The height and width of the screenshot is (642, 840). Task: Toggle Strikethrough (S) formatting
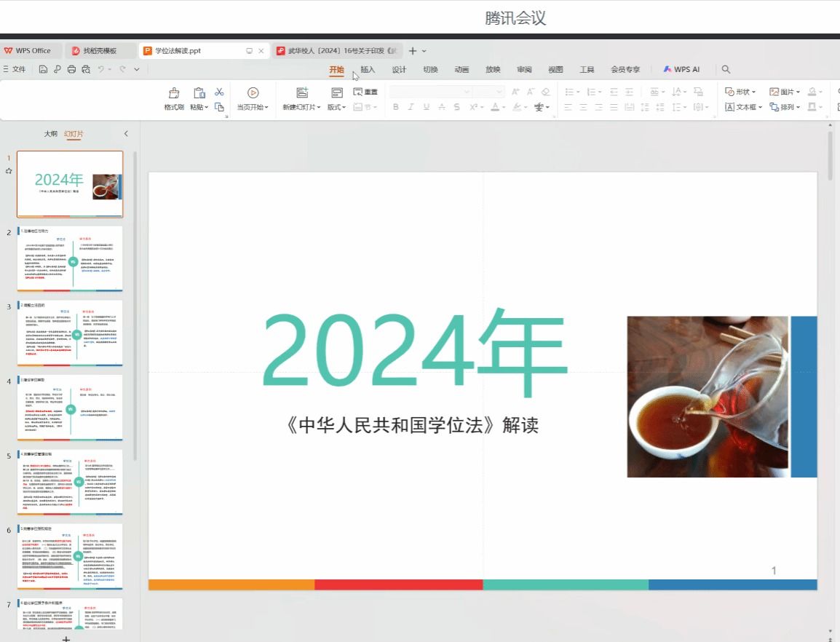point(457,107)
